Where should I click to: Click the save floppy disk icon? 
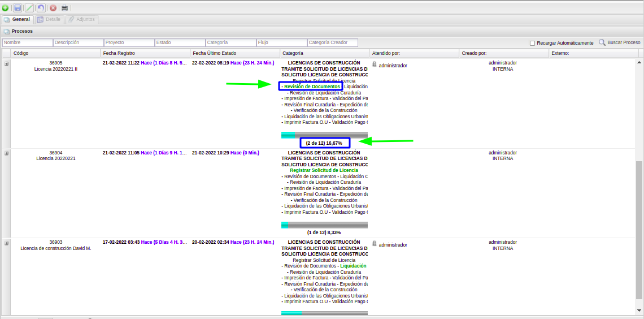(x=18, y=8)
